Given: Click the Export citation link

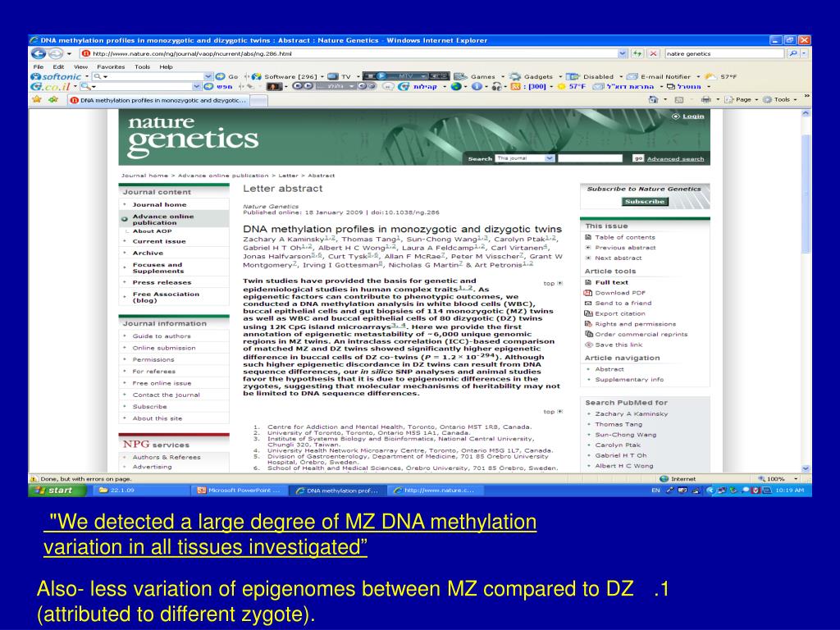Looking at the screenshot, I should tap(620, 313).
